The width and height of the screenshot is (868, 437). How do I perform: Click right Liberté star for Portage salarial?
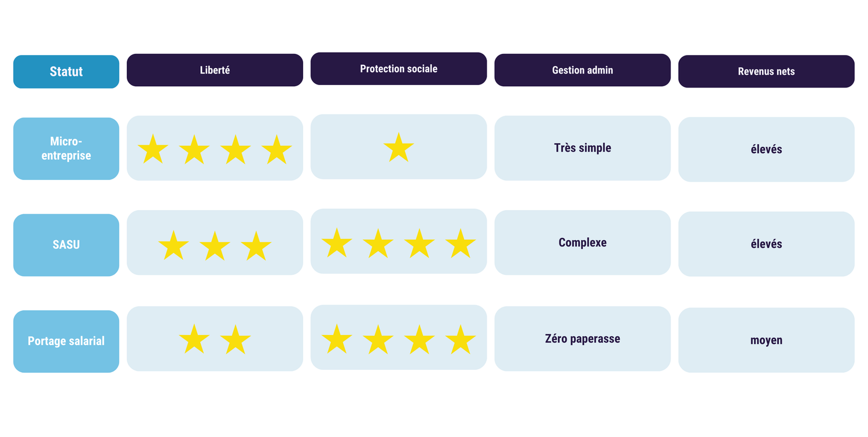pyautogui.click(x=236, y=340)
